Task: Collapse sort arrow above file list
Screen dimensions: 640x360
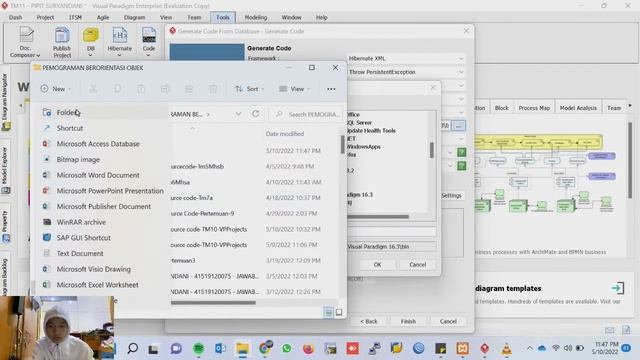Action: tap(192, 128)
